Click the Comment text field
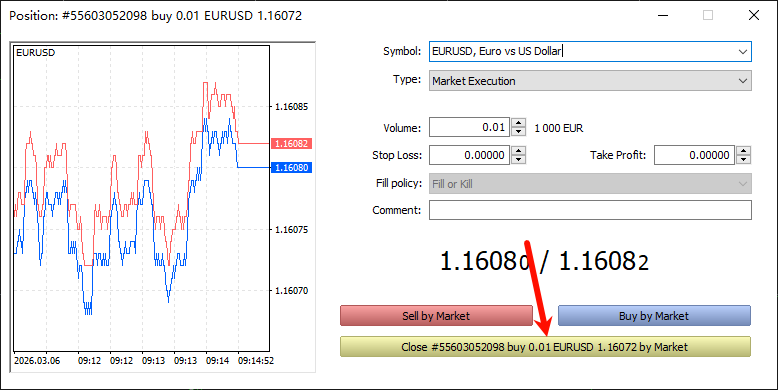Screen dimensions: 778x390 tap(590, 210)
